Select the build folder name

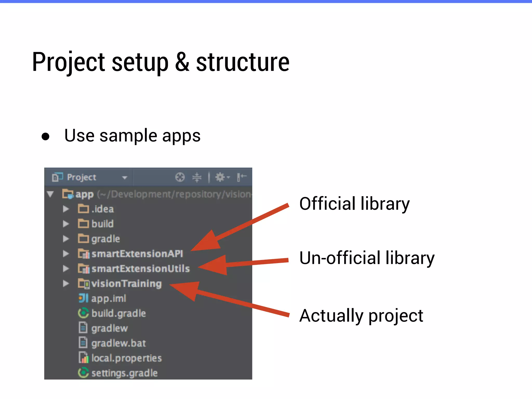(x=103, y=224)
